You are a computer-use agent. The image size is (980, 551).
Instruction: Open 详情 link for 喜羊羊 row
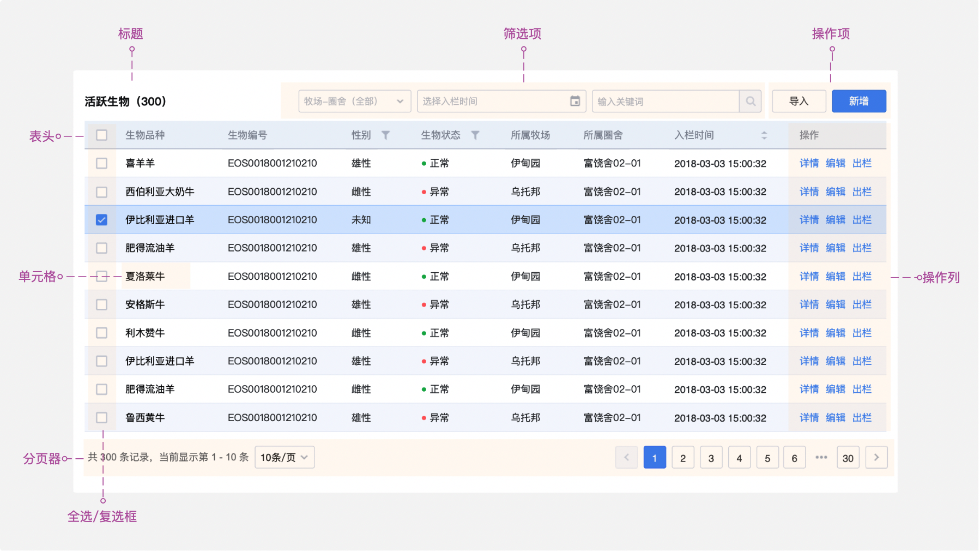809,163
